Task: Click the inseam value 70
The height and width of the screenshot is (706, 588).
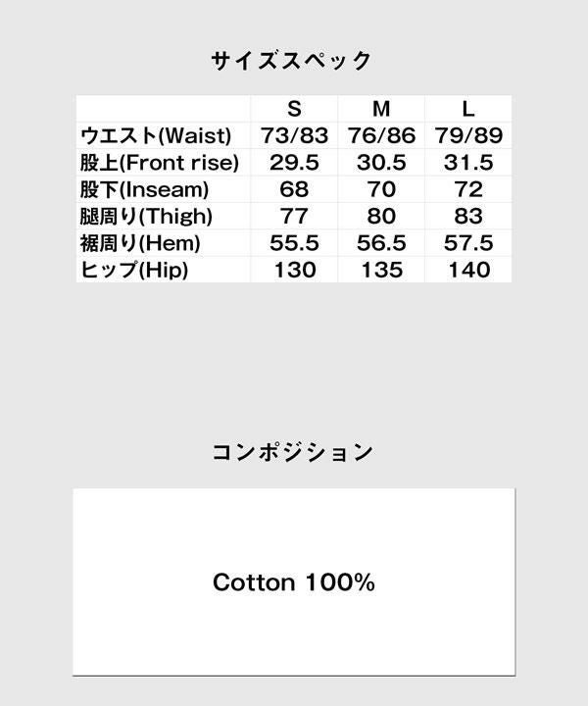Action: [381, 189]
